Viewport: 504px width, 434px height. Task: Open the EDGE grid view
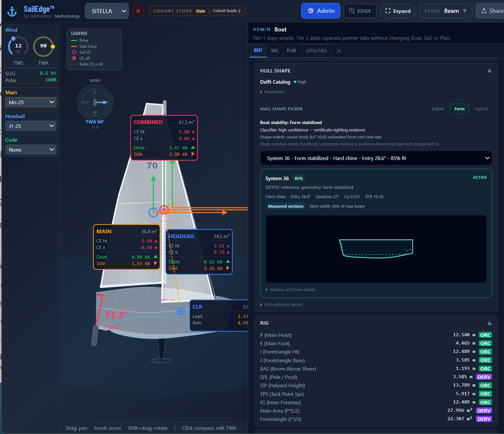(x=360, y=11)
